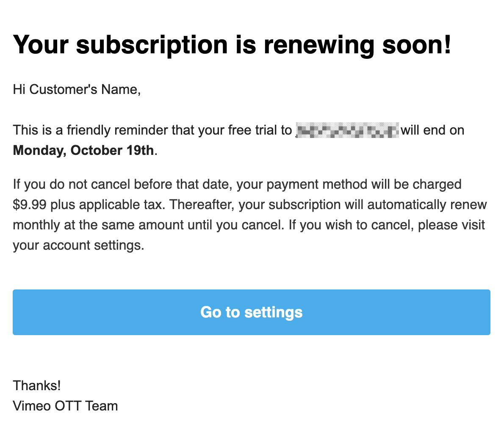Click the Go to settings button
The image size is (504, 424).
pyautogui.click(x=252, y=312)
